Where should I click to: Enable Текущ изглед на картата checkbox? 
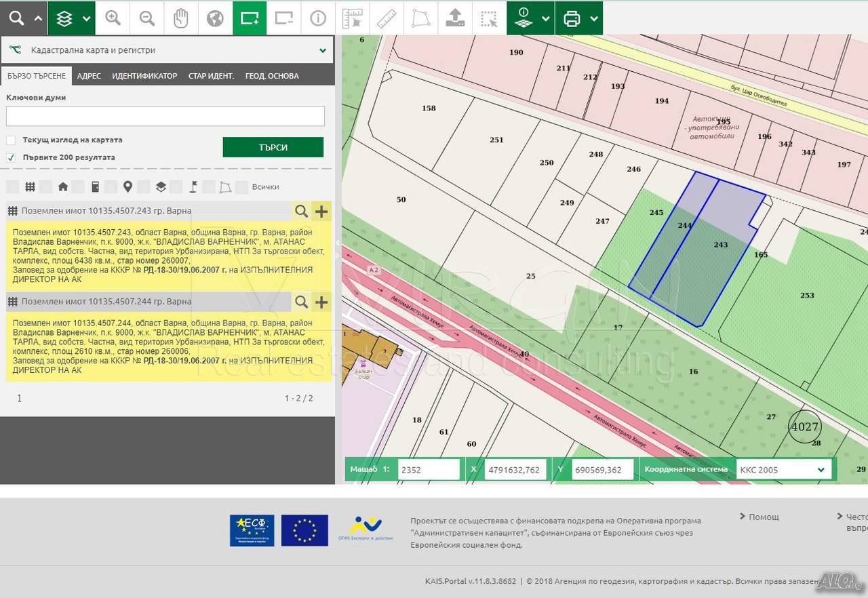[x=11, y=140]
